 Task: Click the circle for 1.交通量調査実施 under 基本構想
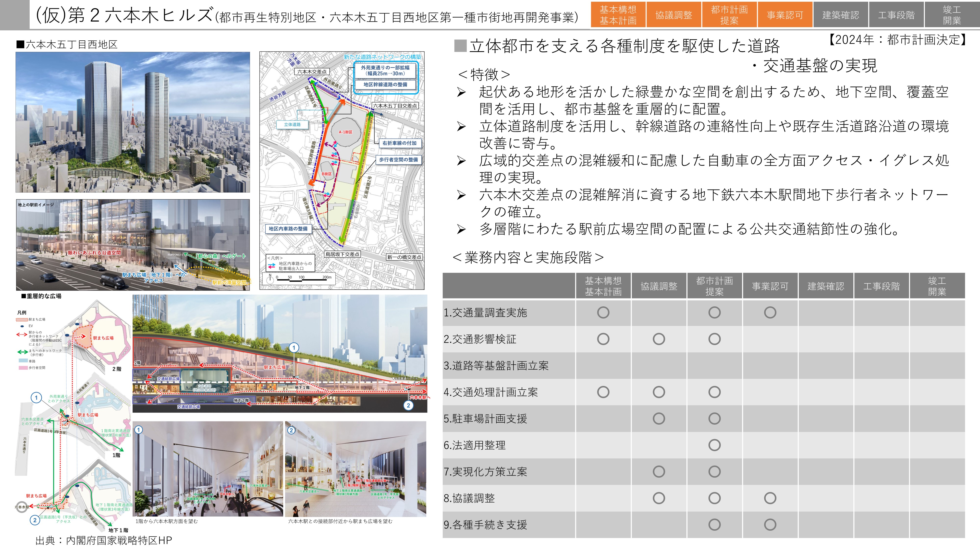(x=603, y=312)
